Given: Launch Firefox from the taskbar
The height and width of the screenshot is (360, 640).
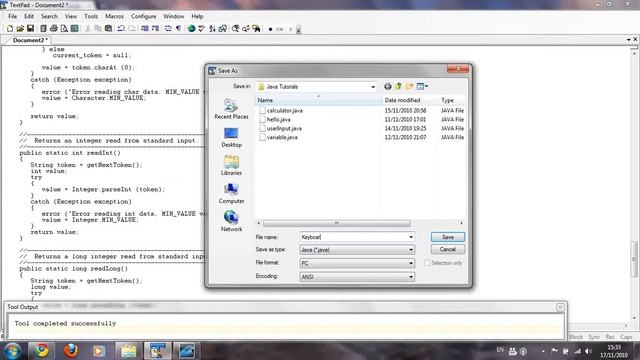Looking at the screenshot, I should (71, 351).
